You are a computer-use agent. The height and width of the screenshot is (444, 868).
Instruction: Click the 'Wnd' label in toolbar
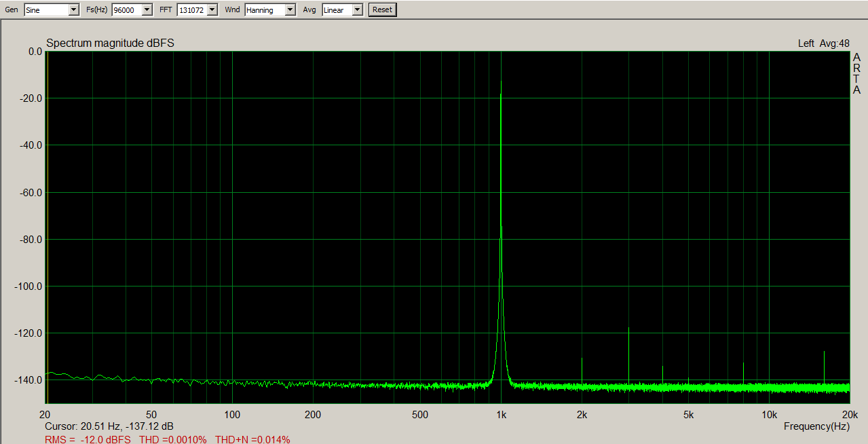(x=232, y=10)
